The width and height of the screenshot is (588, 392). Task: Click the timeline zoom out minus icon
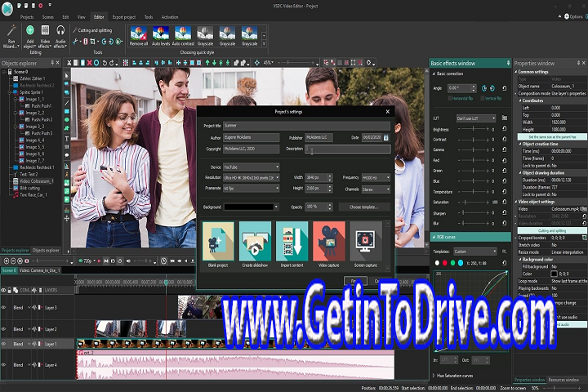[x=13, y=261]
